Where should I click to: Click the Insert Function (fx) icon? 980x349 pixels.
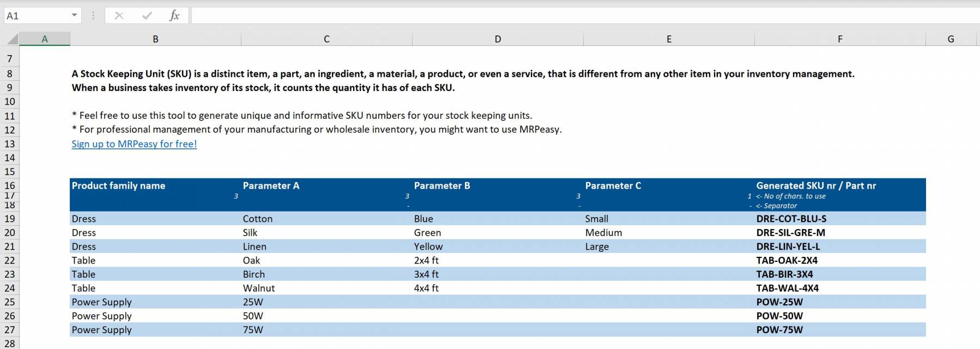(x=174, y=15)
